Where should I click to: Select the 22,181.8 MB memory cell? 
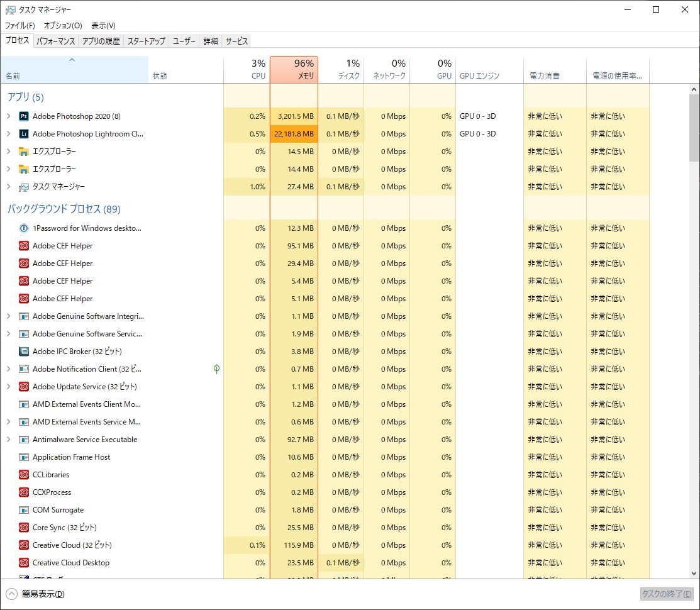[294, 134]
